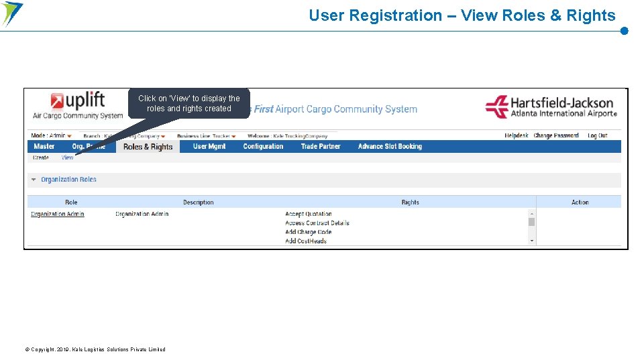
Task: Open the Master menu
Action: 44,147
